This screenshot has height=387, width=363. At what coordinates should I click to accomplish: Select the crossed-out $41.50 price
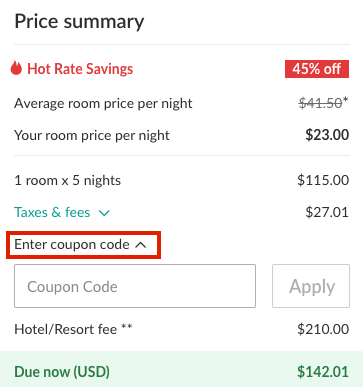[320, 103]
